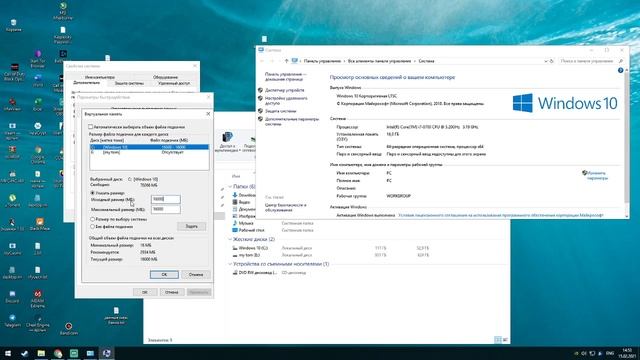Click 'Все элементы панели управления' breadcrumb
The image size is (640, 360).
click(x=379, y=61)
